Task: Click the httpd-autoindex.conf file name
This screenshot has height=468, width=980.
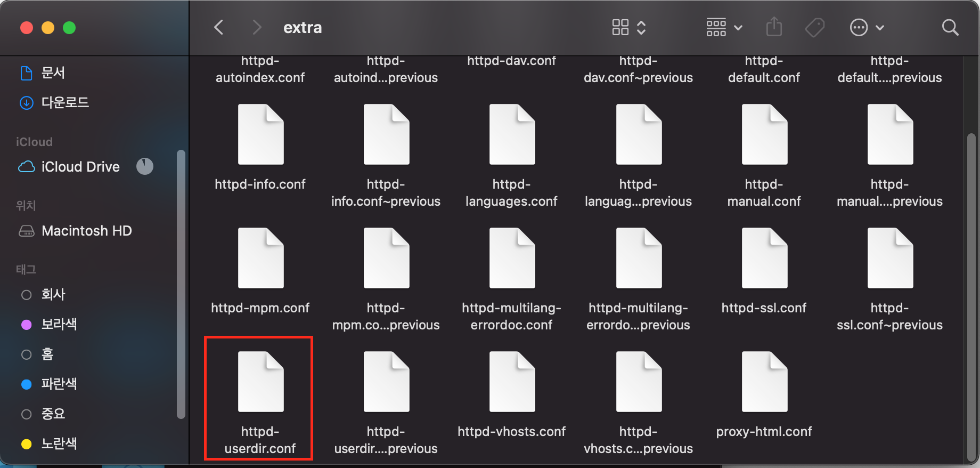Action: point(260,69)
